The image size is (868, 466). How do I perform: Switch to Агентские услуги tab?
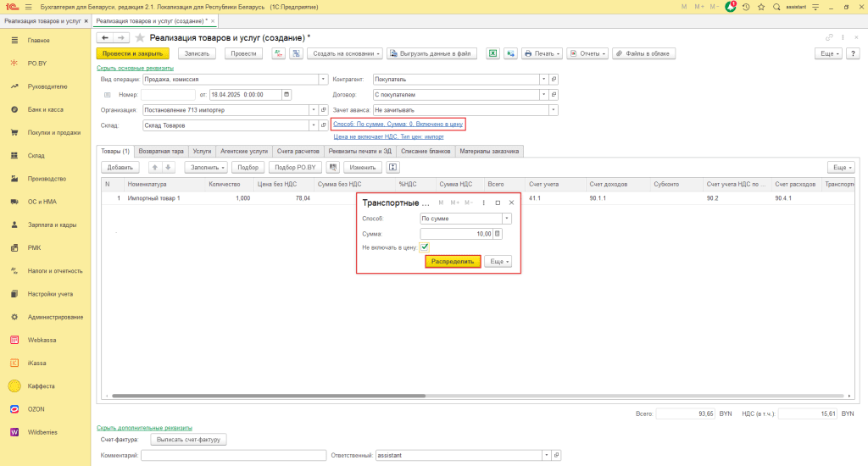click(x=244, y=151)
